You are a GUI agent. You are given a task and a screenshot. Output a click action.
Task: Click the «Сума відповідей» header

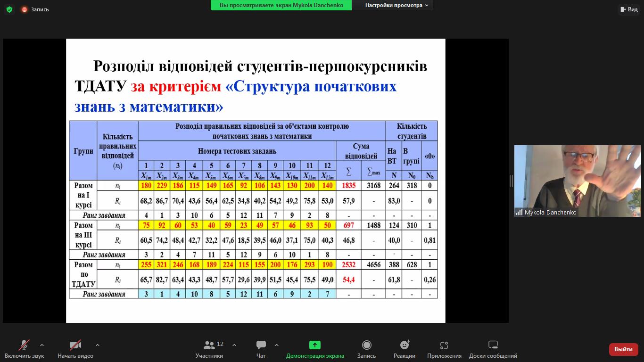coord(361,151)
